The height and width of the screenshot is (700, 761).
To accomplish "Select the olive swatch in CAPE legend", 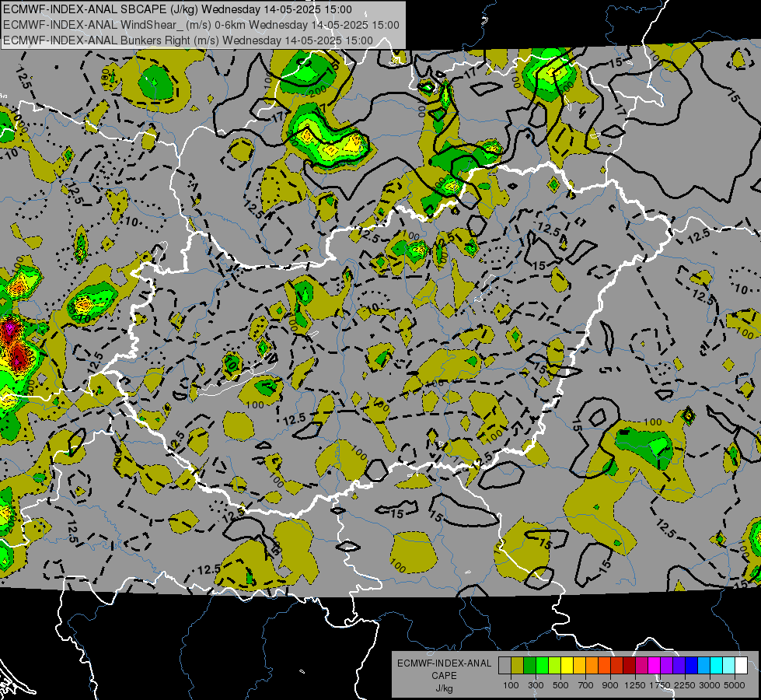I will (x=518, y=666).
